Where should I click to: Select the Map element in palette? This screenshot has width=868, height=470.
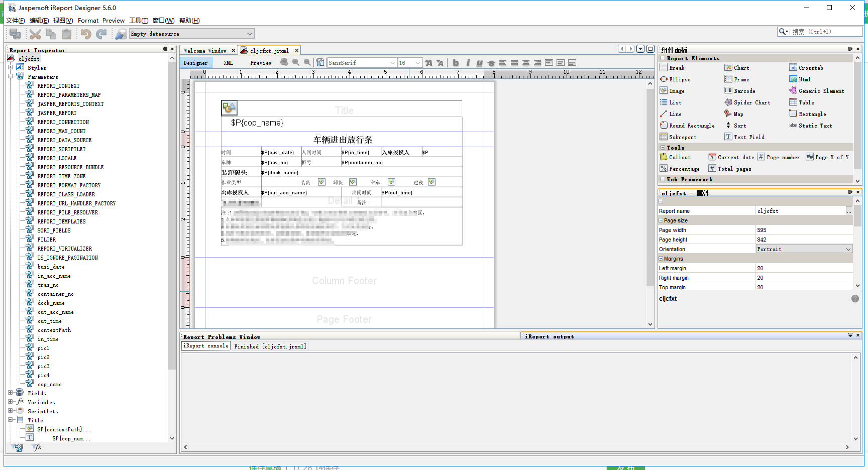734,114
